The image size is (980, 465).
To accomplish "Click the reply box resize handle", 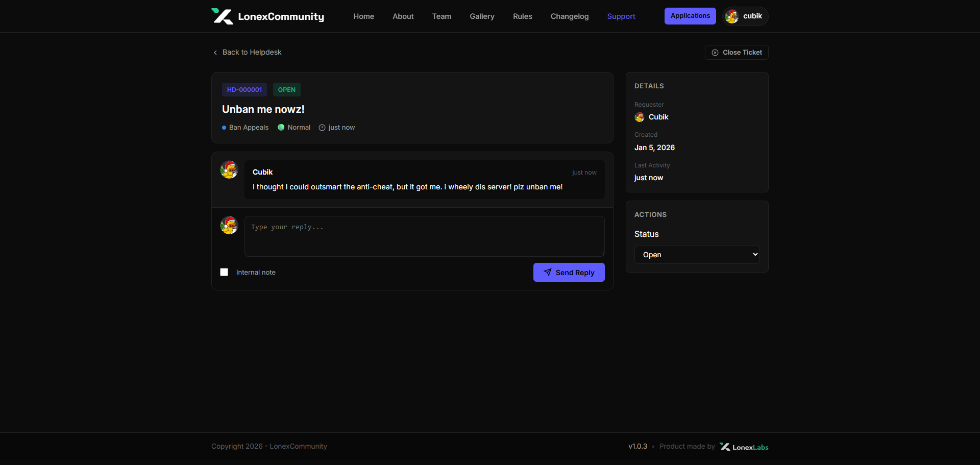I will pyautogui.click(x=602, y=254).
